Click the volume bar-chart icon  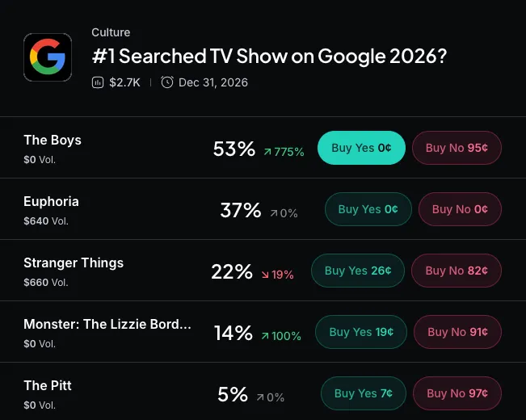tap(98, 82)
